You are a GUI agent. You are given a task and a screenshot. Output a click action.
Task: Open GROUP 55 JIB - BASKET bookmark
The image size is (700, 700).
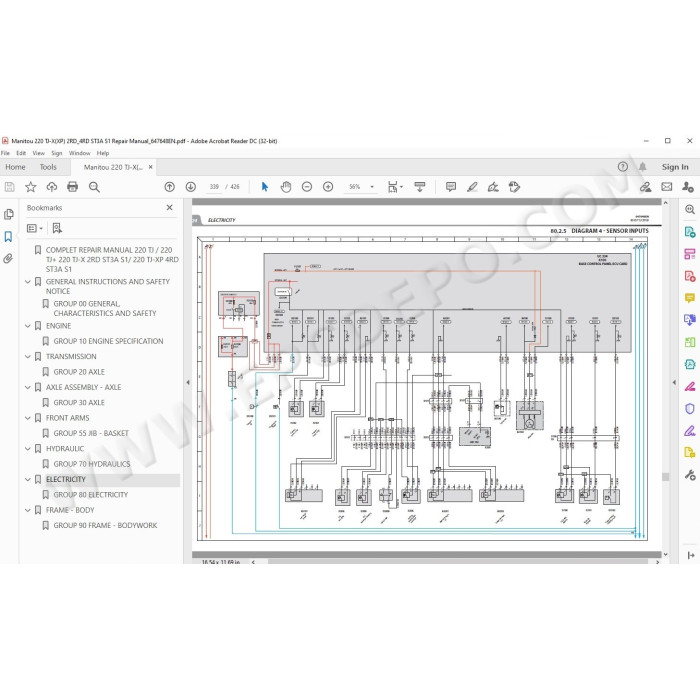pyautogui.click(x=91, y=433)
